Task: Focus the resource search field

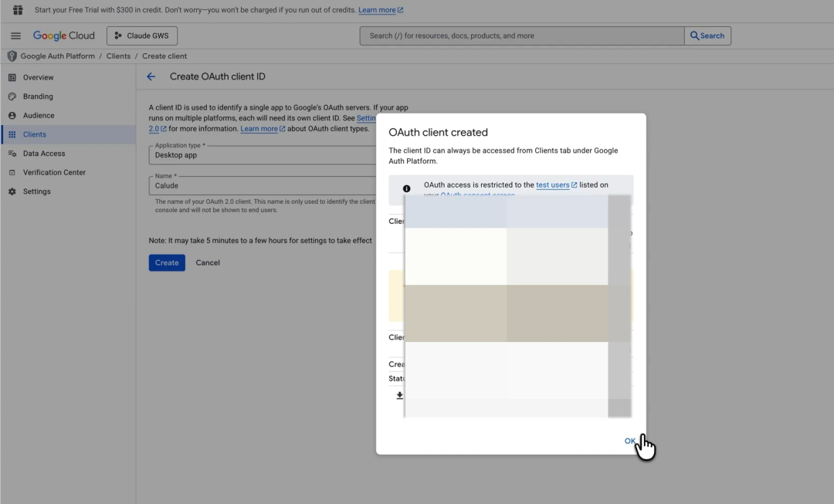Action: point(521,36)
